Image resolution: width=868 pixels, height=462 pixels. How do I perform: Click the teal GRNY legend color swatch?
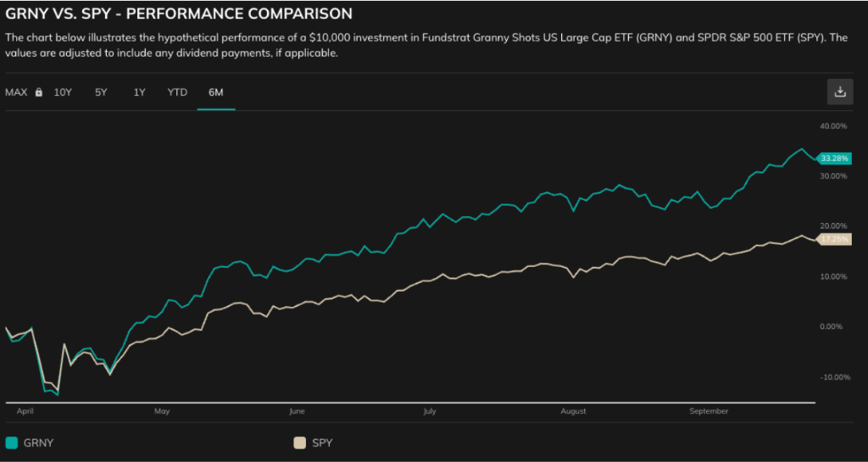[12, 443]
